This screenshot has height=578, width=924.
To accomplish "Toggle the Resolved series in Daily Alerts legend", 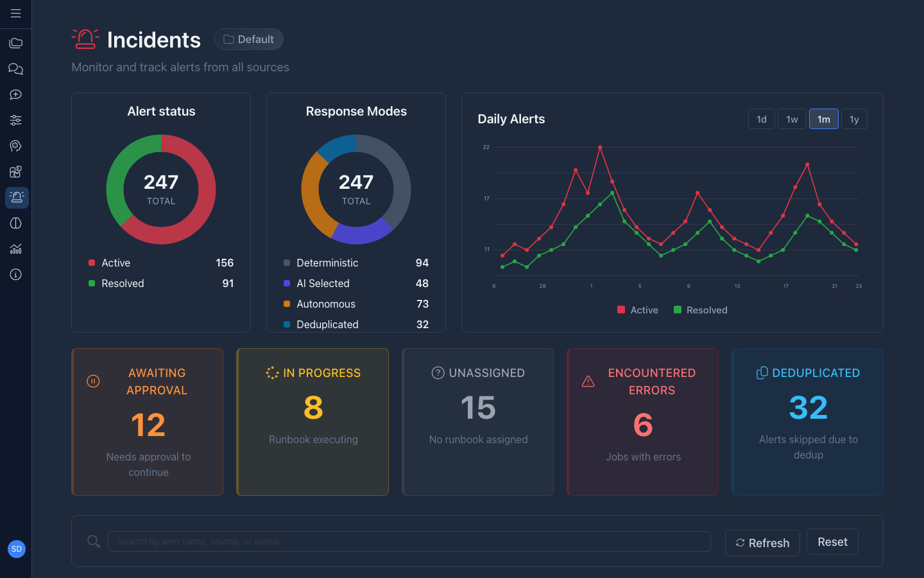I will pos(700,310).
